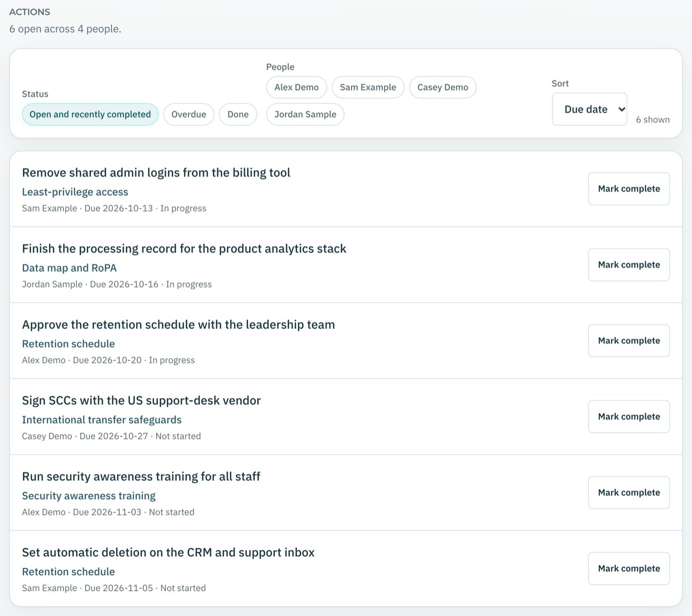Image resolution: width=692 pixels, height=616 pixels.
Task: Open the Least-privilege access link
Action: 75,192
